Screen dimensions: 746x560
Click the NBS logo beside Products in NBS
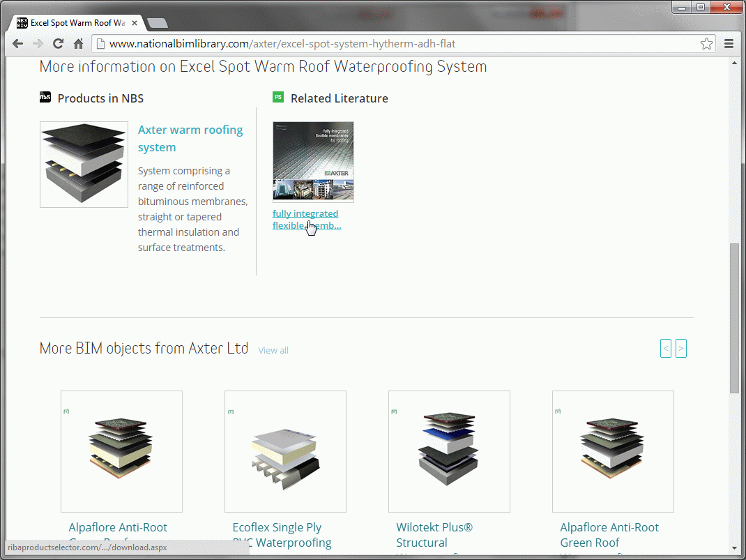pyautogui.click(x=45, y=98)
